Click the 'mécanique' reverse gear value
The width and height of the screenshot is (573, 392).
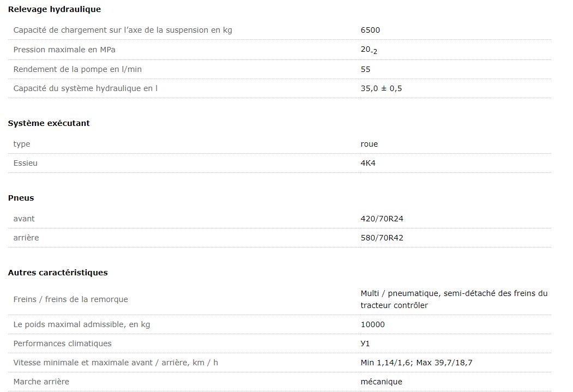381,382
